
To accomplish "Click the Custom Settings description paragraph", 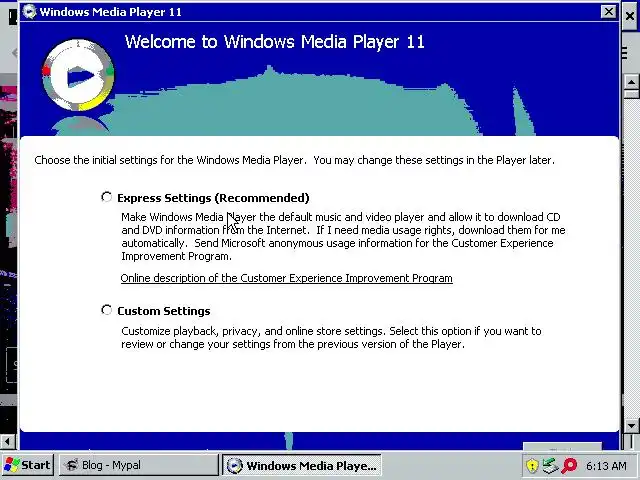I will click(331, 338).
